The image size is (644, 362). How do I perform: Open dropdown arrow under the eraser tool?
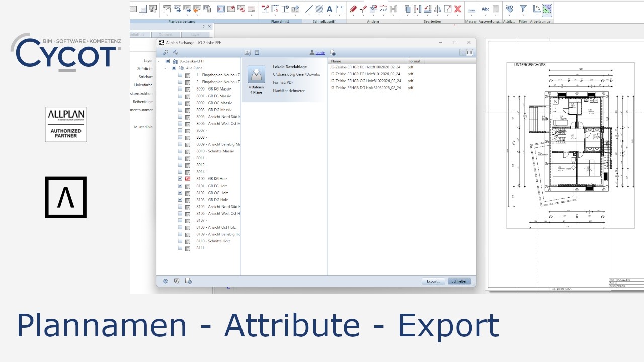(353, 16)
